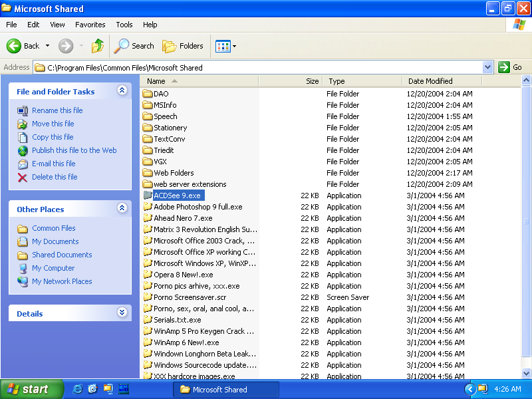The height and width of the screenshot is (399, 532).
Task: Click the ACDSee 9.exe file icon
Action: 148,196
